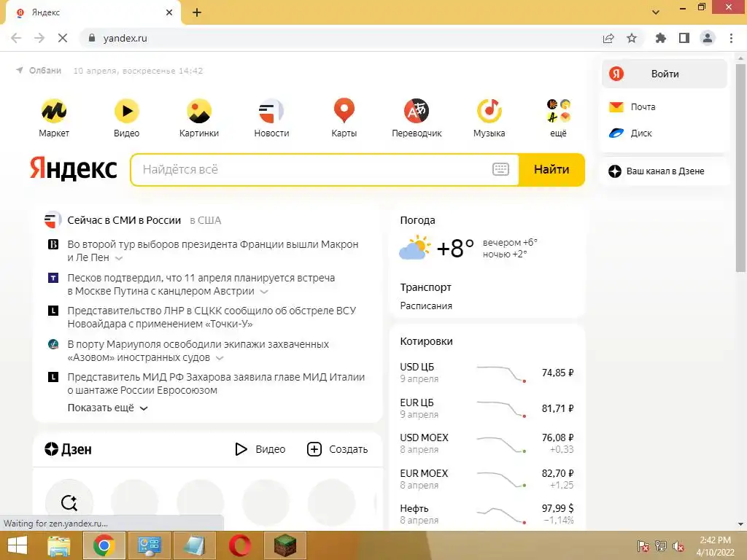This screenshot has width=747, height=560.
Task: Click the muted volume tray icon
Action: pyautogui.click(x=678, y=546)
